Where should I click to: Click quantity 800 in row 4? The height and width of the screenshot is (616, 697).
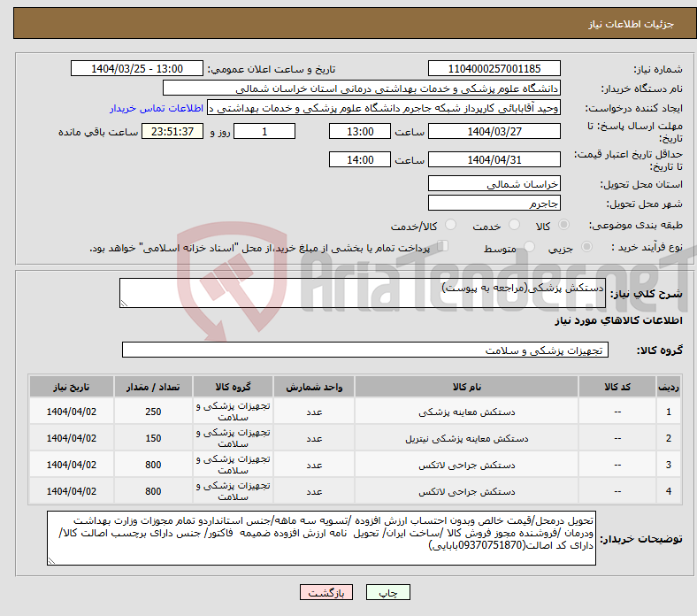[153, 491]
